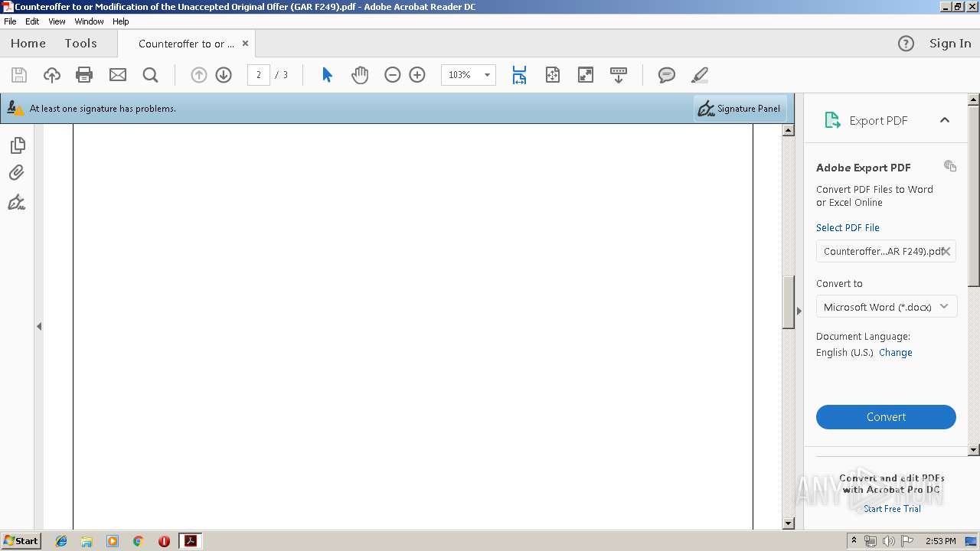Click Change document language link
980x551 pixels.
click(x=896, y=353)
